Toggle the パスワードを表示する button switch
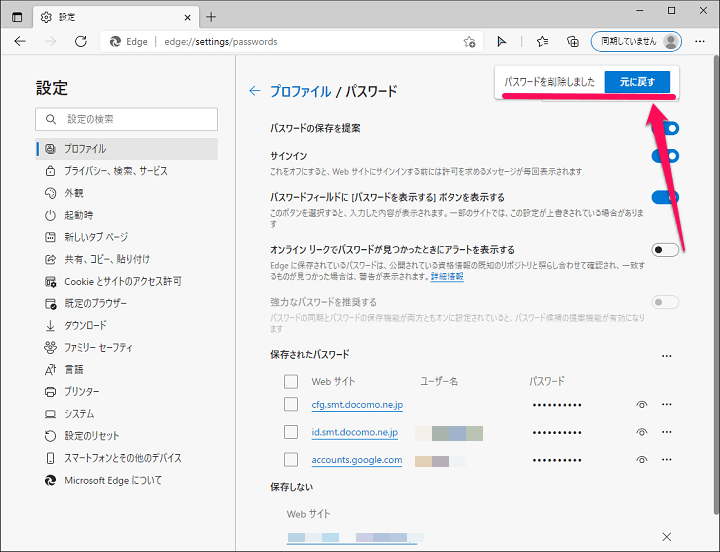The width and height of the screenshot is (720, 552). tap(665, 197)
